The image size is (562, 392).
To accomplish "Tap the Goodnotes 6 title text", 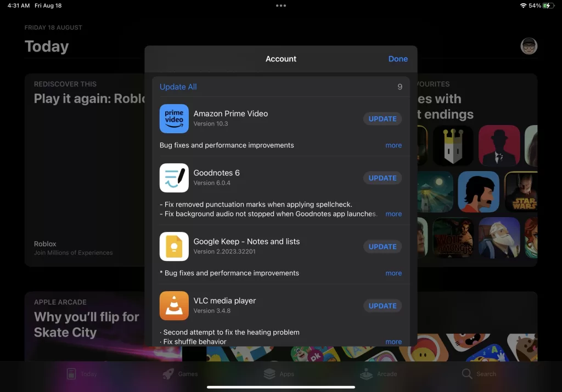I will [x=216, y=173].
